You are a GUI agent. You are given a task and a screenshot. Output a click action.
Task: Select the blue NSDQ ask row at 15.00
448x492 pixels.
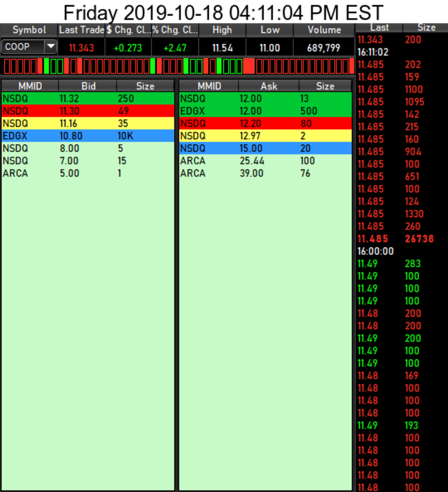[x=265, y=148]
